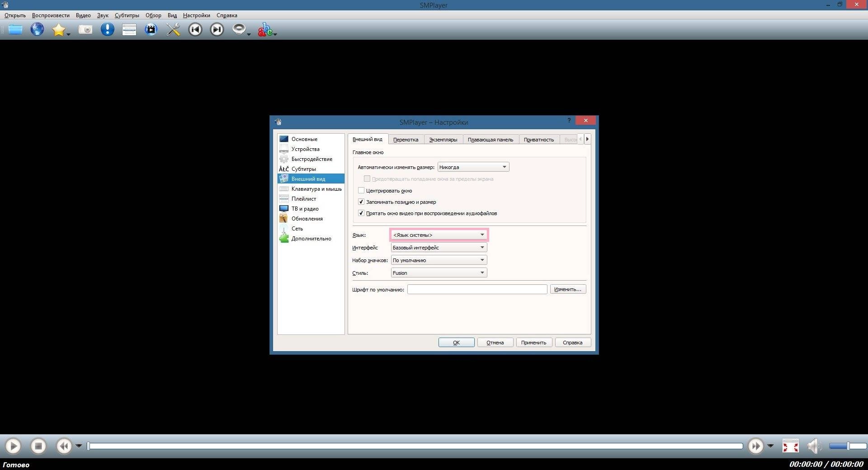Open the Видео menu
The width and height of the screenshot is (868, 470).
coord(83,15)
